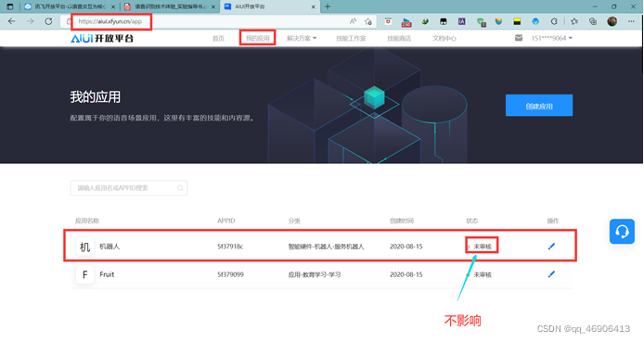The height and width of the screenshot is (342, 644).
Task: Open the Fruit application name
Action: 107,274
